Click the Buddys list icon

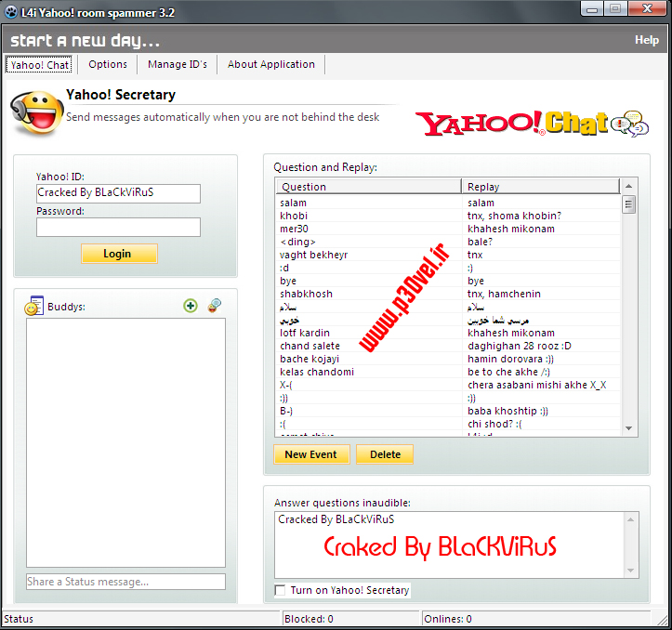tap(34, 306)
